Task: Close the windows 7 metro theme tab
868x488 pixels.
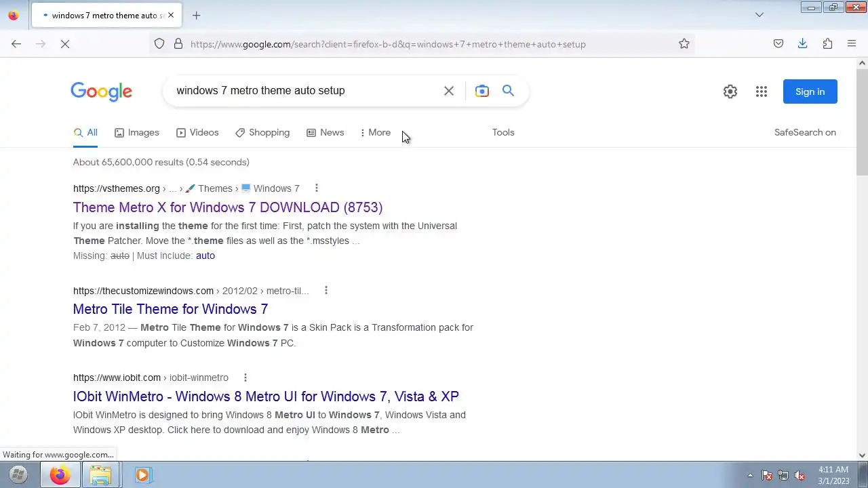Action: tap(170, 15)
